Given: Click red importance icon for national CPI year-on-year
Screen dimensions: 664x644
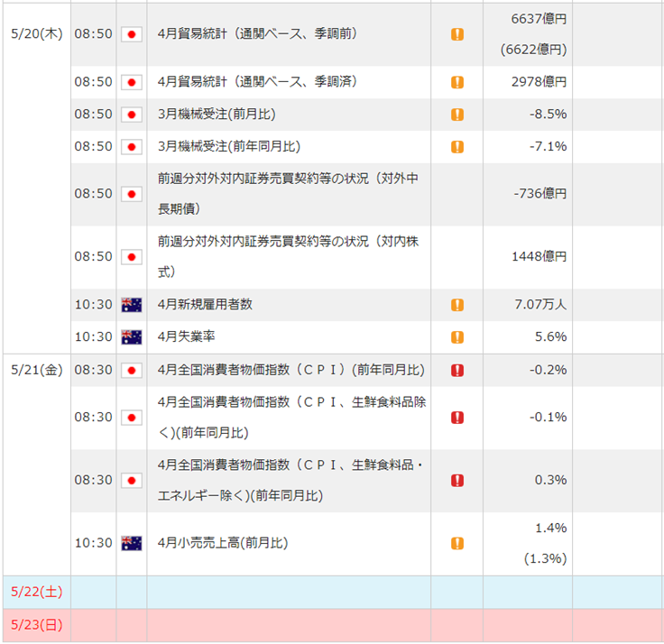Looking at the screenshot, I should click(456, 371).
